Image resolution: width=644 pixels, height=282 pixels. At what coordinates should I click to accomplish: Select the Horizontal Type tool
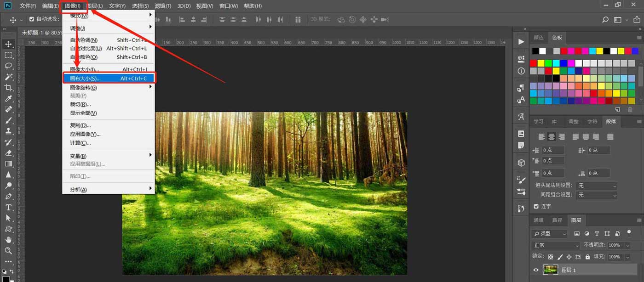pyautogui.click(x=8, y=207)
